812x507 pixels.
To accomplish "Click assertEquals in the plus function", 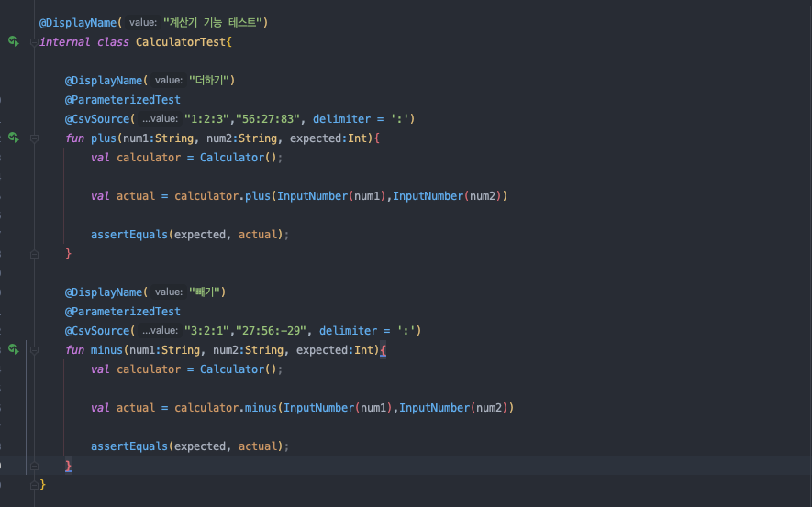I will click(x=129, y=235).
